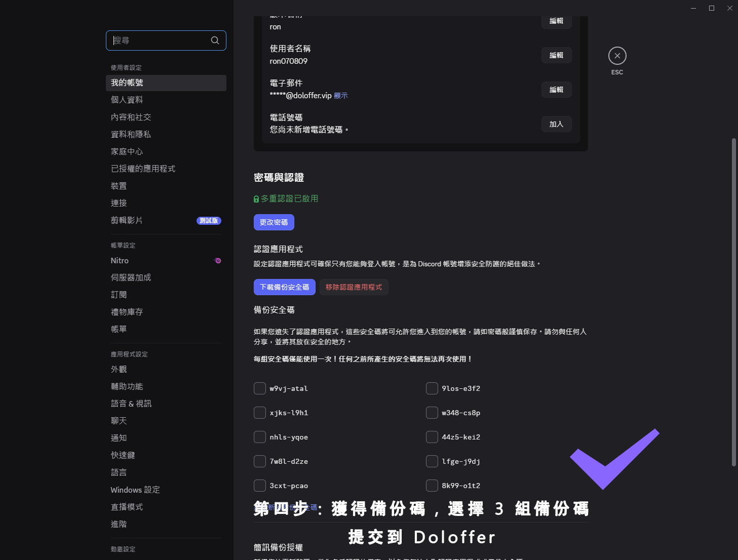Click the Nitro badge icon

coord(217,261)
